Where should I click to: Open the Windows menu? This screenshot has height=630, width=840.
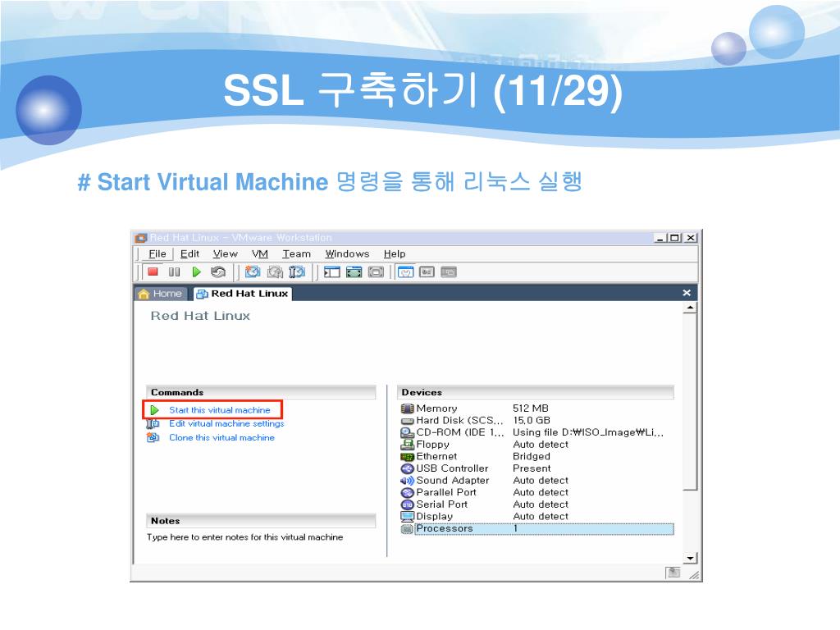pyautogui.click(x=347, y=254)
